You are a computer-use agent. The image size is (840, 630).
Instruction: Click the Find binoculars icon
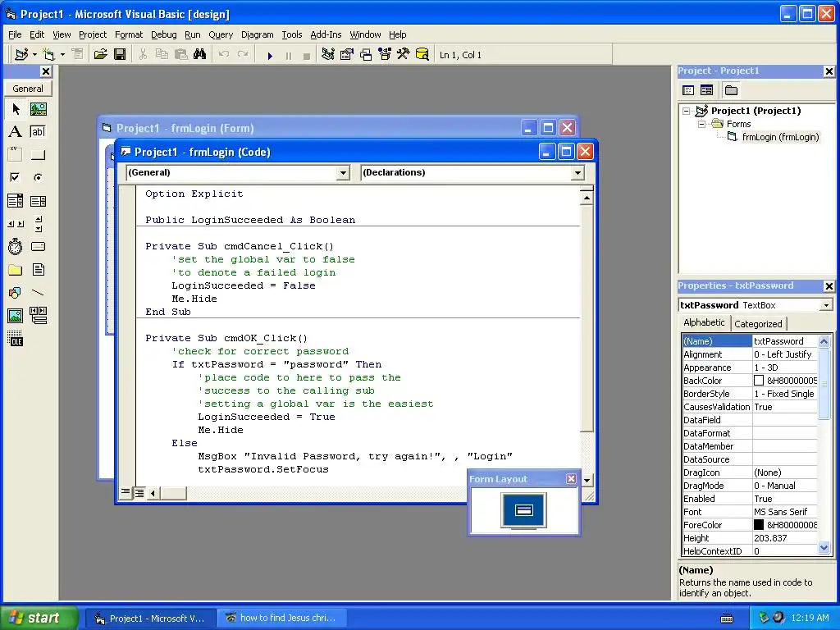coord(200,54)
